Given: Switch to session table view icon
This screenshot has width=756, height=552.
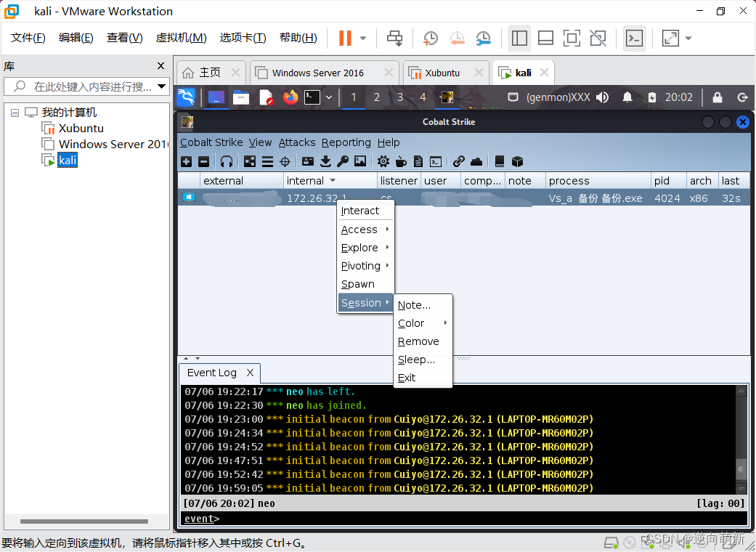Looking at the screenshot, I should pos(267,161).
